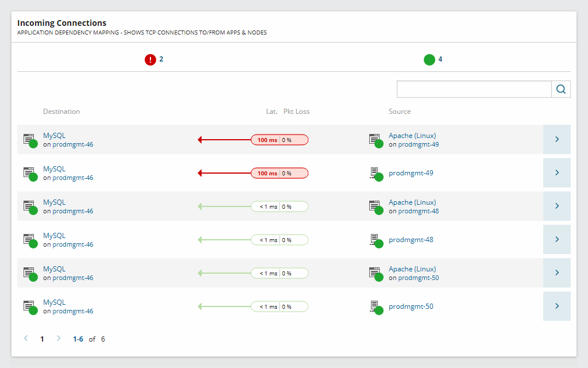Click the prodmgmt-50 server node icon
Image resolution: width=588 pixels, height=368 pixels.
(376, 306)
